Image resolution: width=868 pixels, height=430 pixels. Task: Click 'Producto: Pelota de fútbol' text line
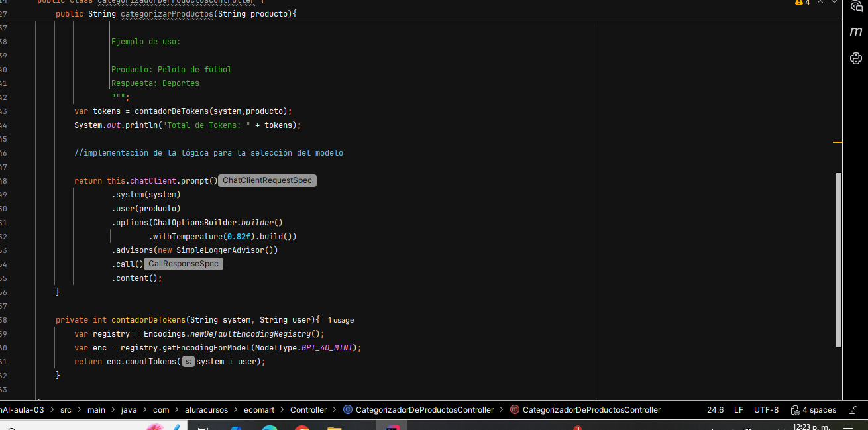[172, 69]
